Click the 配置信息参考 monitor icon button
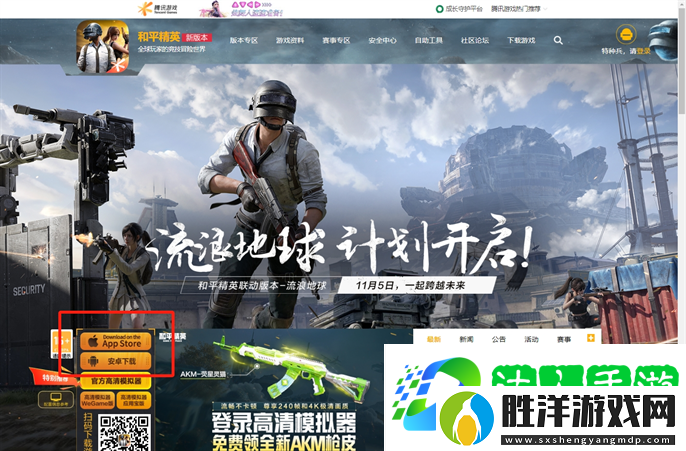This screenshot has height=451, width=686. (x=56, y=399)
